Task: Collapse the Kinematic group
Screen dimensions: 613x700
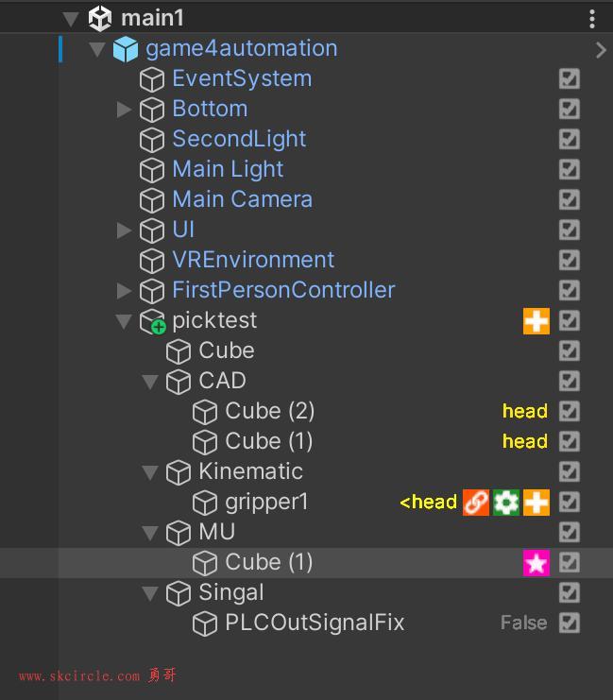Action: point(150,472)
